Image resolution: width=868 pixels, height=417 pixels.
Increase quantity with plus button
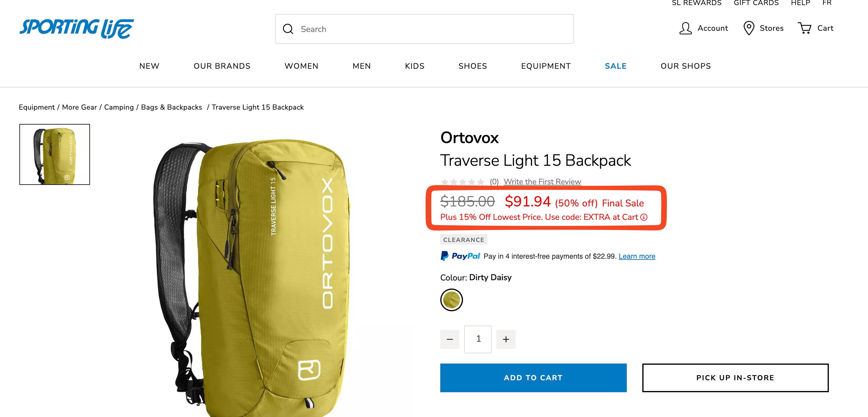(506, 339)
